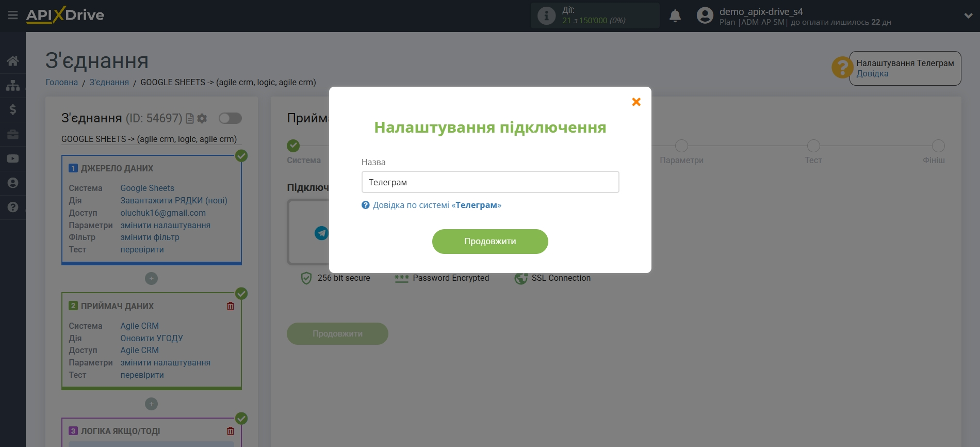Open connection settings gear icon
Viewport: 980px width, 447px height.
click(202, 119)
